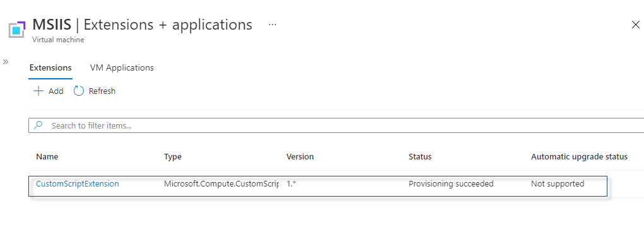Select the Microsoft.Compute.CustomScript type cell
The image size is (644, 230).
[x=221, y=183]
